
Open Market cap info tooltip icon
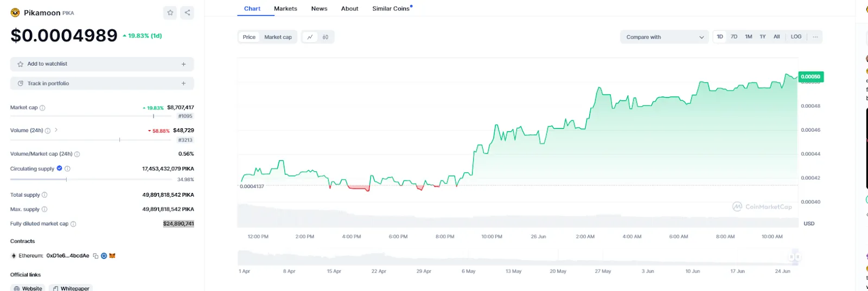[x=42, y=108]
